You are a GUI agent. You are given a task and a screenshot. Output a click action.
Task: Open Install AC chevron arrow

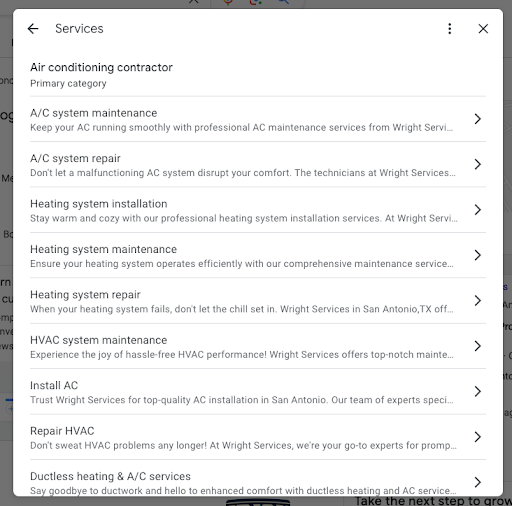click(477, 391)
